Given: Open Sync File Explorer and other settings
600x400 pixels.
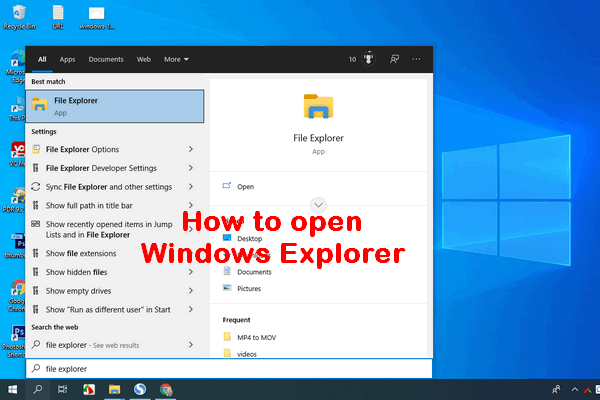Looking at the screenshot, I should click(x=111, y=187).
